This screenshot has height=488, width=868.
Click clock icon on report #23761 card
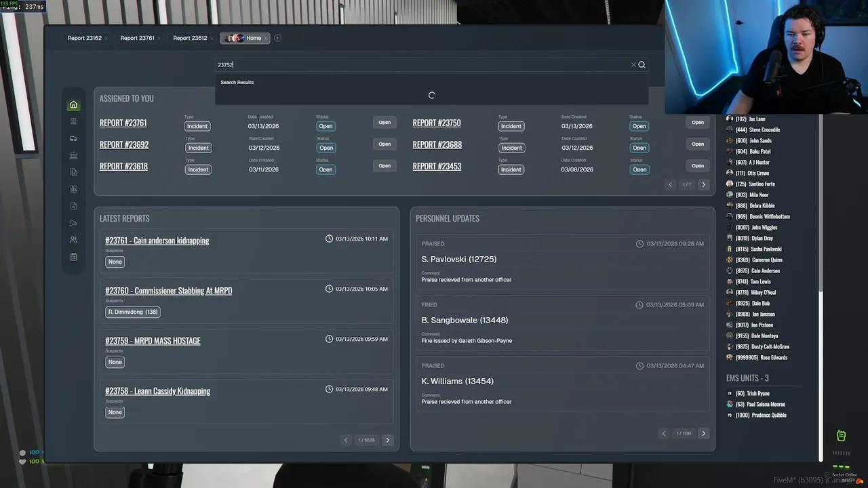pos(330,239)
